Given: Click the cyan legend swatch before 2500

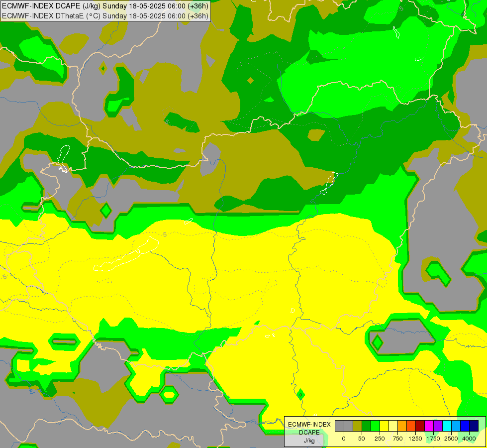Looking at the screenshot, I should tap(447, 426).
